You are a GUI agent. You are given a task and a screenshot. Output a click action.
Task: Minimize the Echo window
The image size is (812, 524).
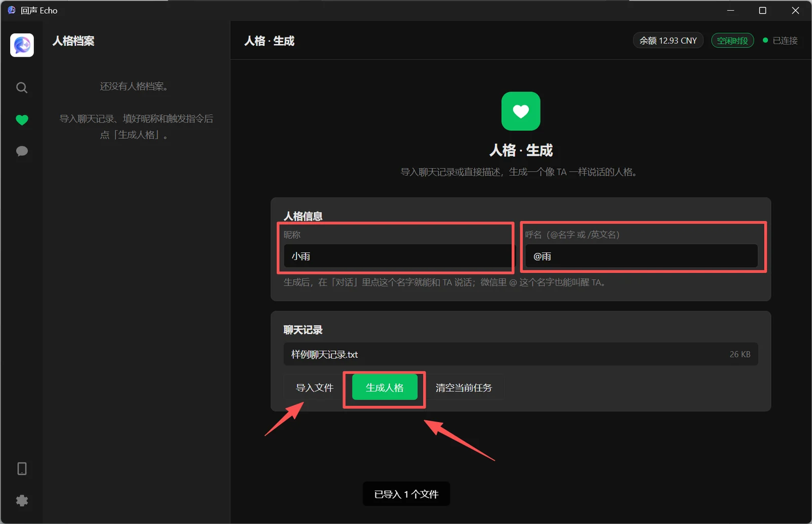point(731,10)
